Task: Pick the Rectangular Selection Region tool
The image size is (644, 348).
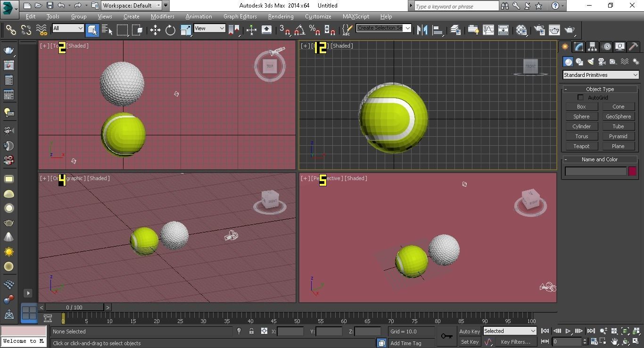Action: pos(123,30)
